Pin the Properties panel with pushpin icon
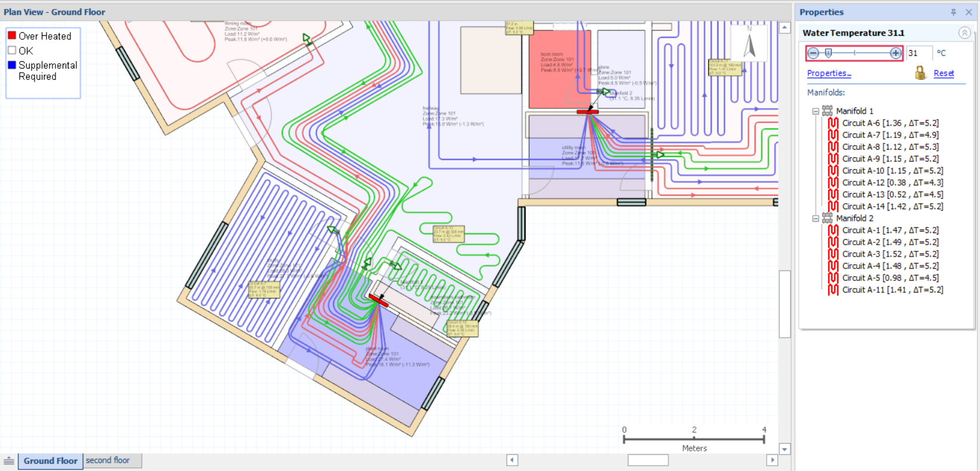This screenshot has width=980, height=471. point(953,12)
